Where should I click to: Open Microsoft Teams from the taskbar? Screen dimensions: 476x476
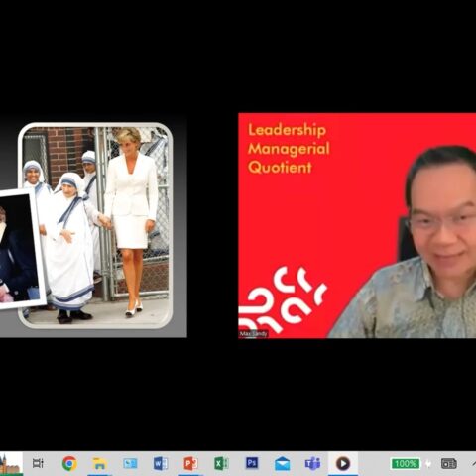(x=312, y=463)
